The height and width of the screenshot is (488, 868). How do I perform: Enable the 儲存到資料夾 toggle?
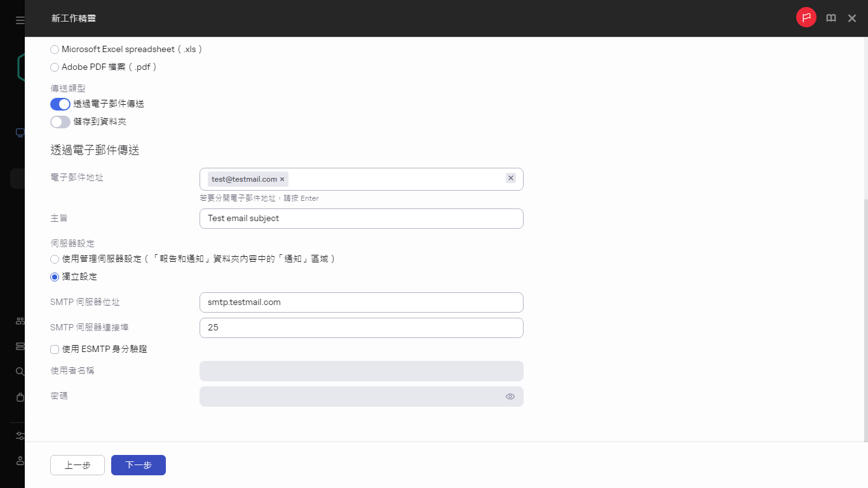click(60, 121)
